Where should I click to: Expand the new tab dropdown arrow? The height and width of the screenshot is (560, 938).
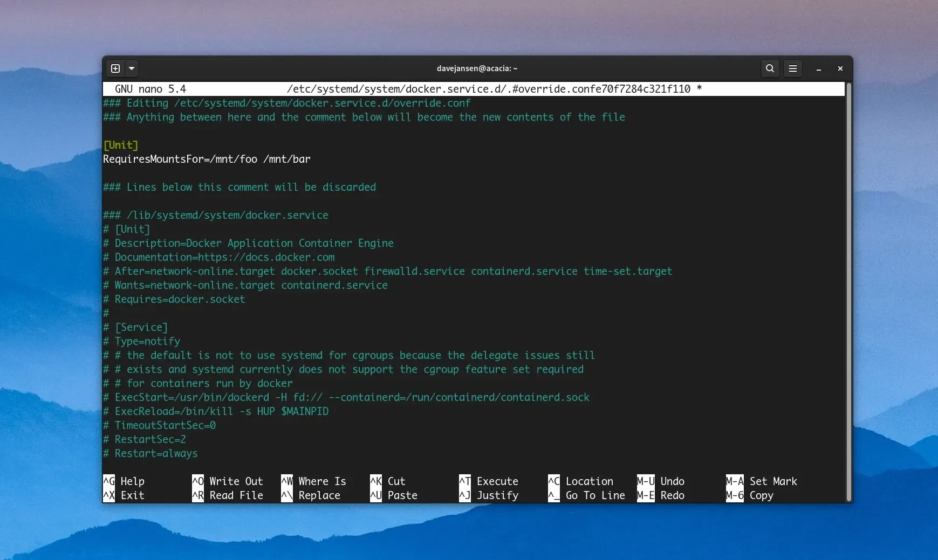[x=132, y=68]
